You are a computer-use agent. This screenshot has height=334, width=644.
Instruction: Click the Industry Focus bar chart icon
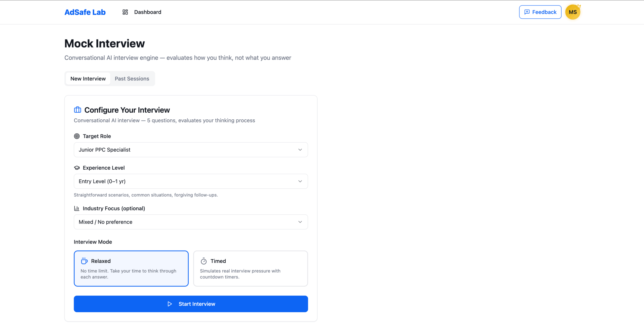pyautogui.click(x=77, y=208)
